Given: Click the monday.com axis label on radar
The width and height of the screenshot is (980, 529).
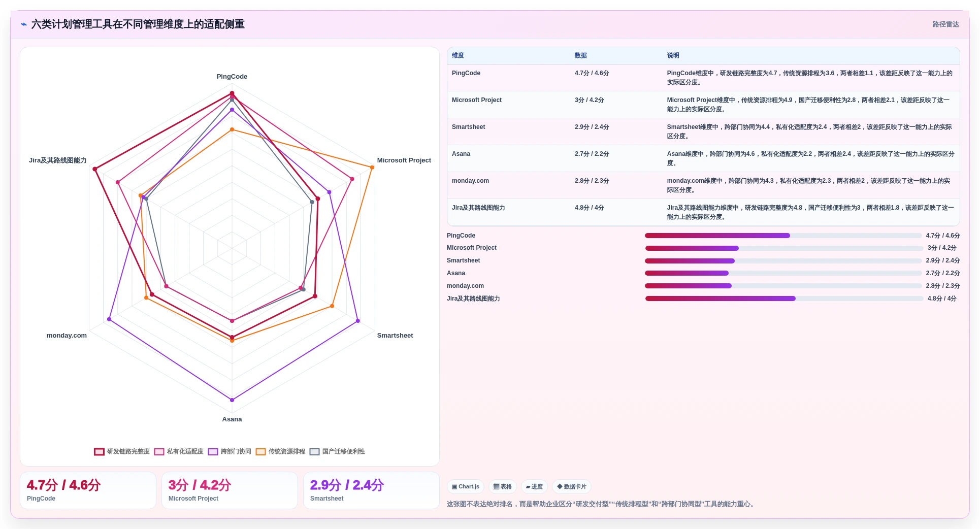Looking at the screenshot, I should pos(67,336).
